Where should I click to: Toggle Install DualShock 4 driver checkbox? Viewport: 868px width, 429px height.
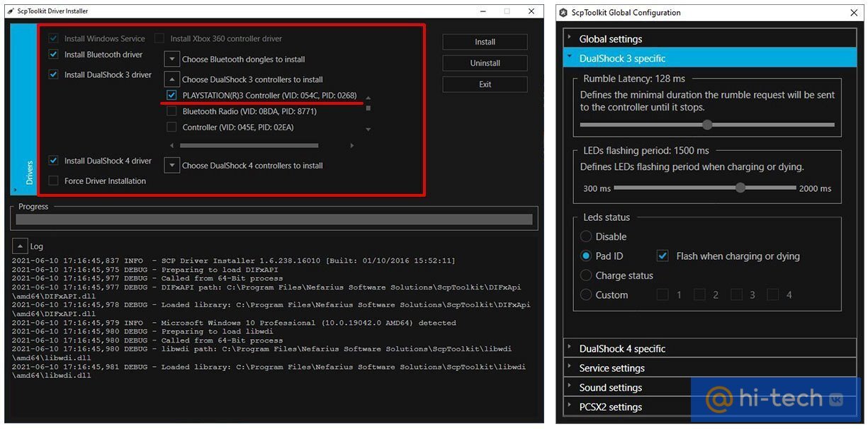point(53,161)
